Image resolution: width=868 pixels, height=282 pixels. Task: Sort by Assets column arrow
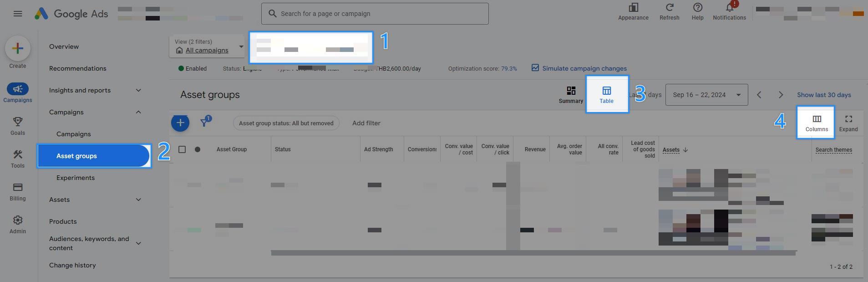click(685, 150)
